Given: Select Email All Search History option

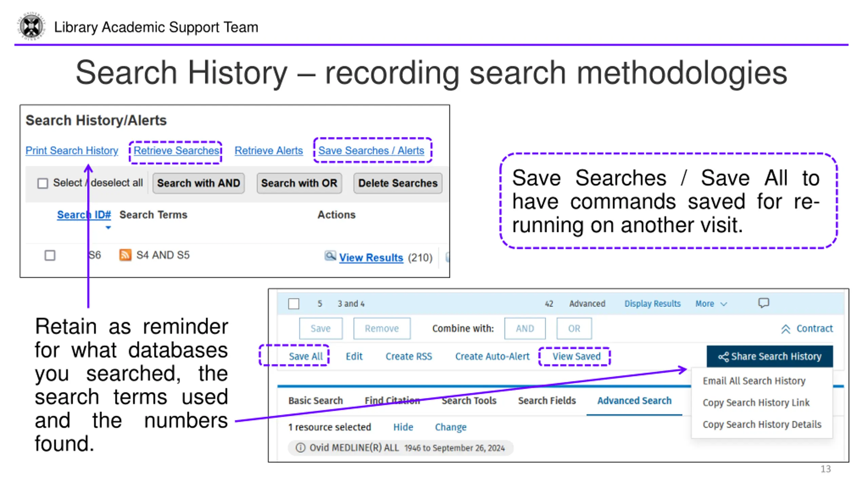Looking at the screenshot, I should click(754, 381).
